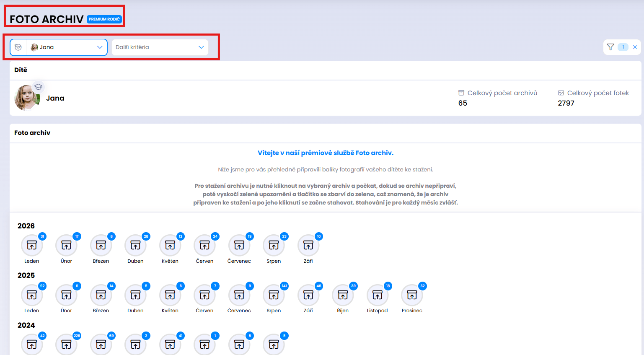Click the funnel filter icon
The image size is (644, 355).
pos(610,47)
